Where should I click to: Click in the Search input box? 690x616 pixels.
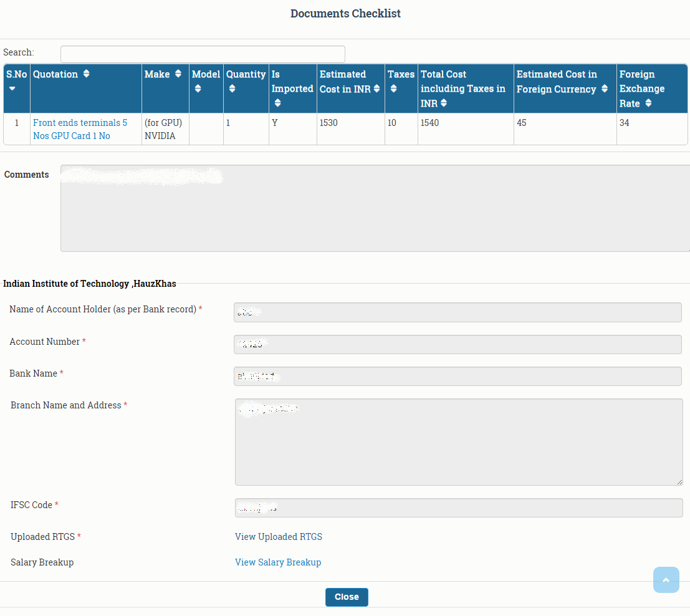point(203,54)
